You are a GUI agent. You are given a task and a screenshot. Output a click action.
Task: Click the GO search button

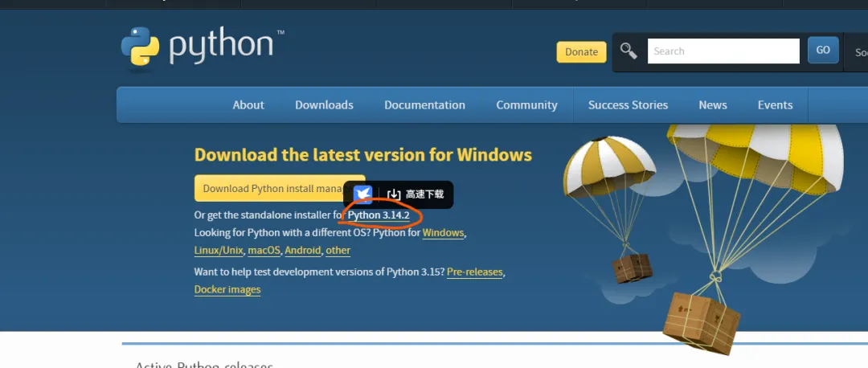pos(823,51)
